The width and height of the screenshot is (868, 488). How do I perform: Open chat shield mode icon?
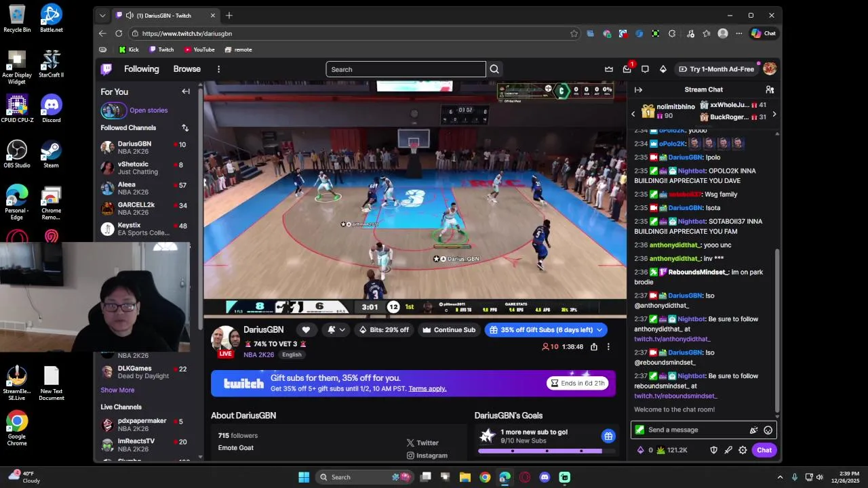713,450
